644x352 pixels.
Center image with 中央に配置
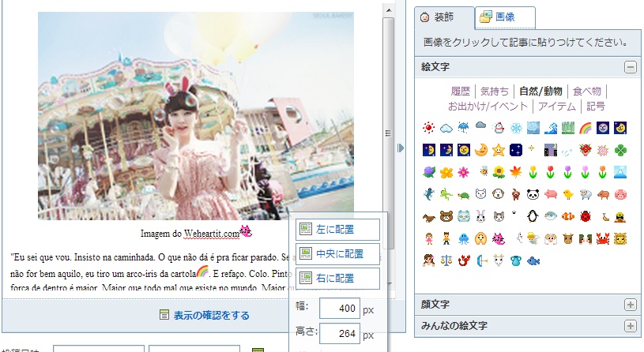click(337, 254)
